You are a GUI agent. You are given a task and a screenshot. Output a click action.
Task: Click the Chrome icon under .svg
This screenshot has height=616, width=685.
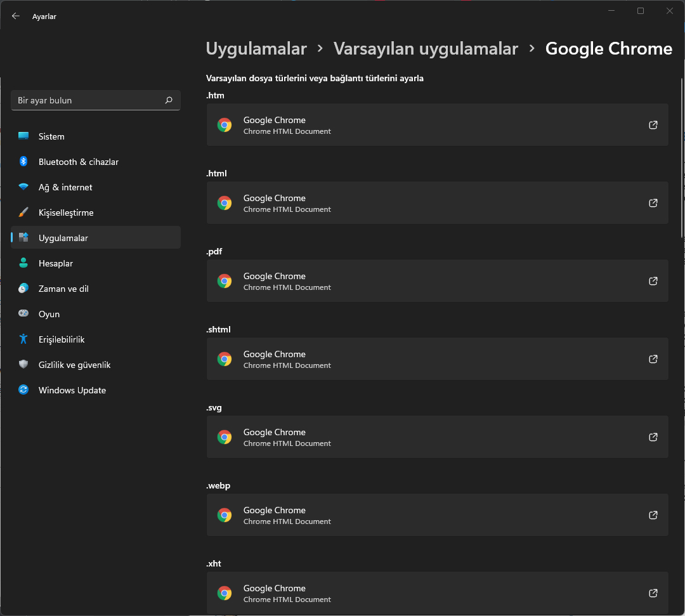point(225,437)
